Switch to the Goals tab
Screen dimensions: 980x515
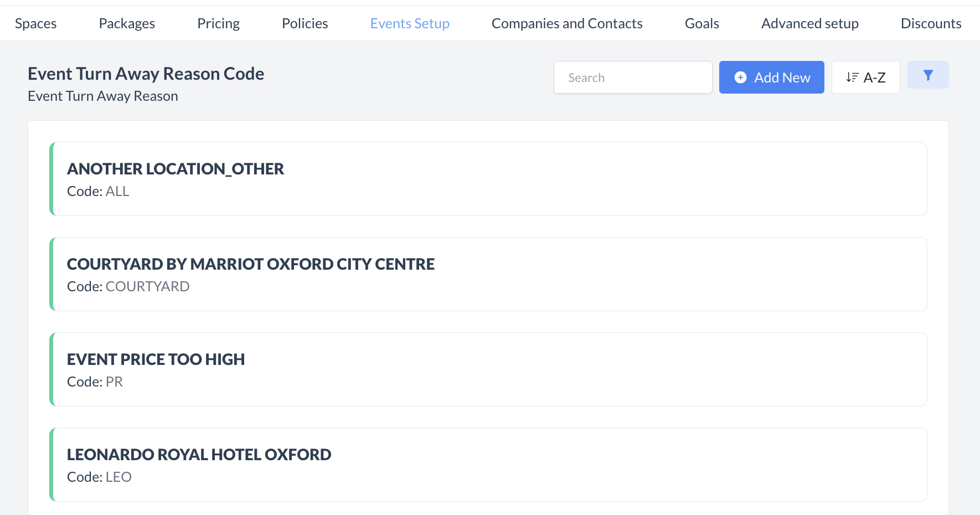[702, 23]
